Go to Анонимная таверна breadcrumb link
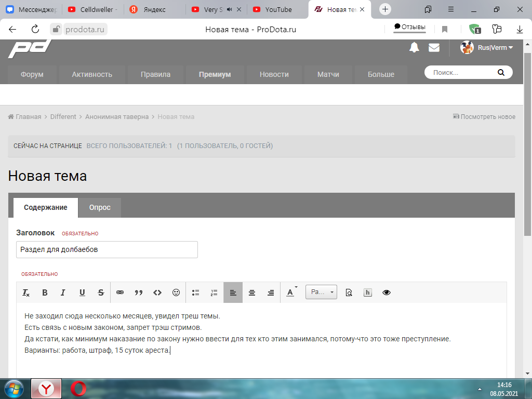The width and height of the screenshot is (532, 399). [x=117, y=117]
